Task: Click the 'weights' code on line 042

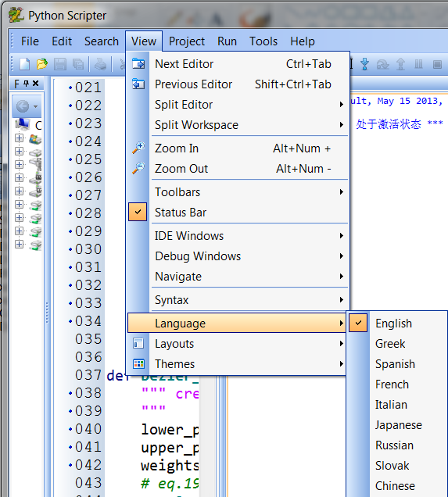Action: 170,466
